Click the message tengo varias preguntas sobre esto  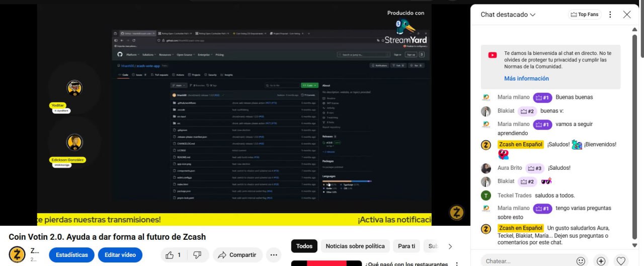[554, 213]
